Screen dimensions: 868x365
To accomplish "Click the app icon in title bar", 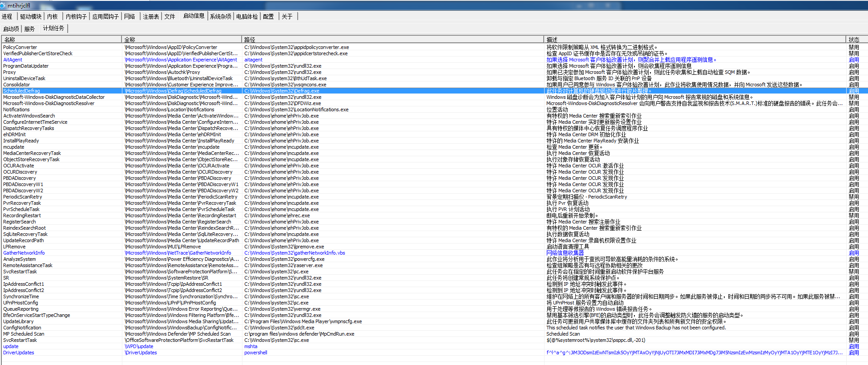I will tap(3, 5).
